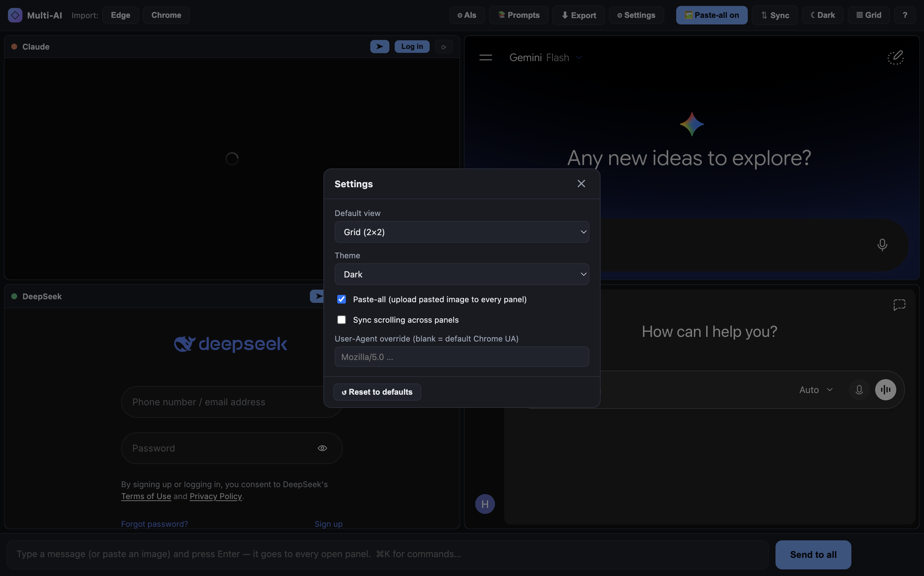Click the temporary chat icon in the bottom-right panel
The height and width of the screenshot is (576, 924).
[899, 305]
